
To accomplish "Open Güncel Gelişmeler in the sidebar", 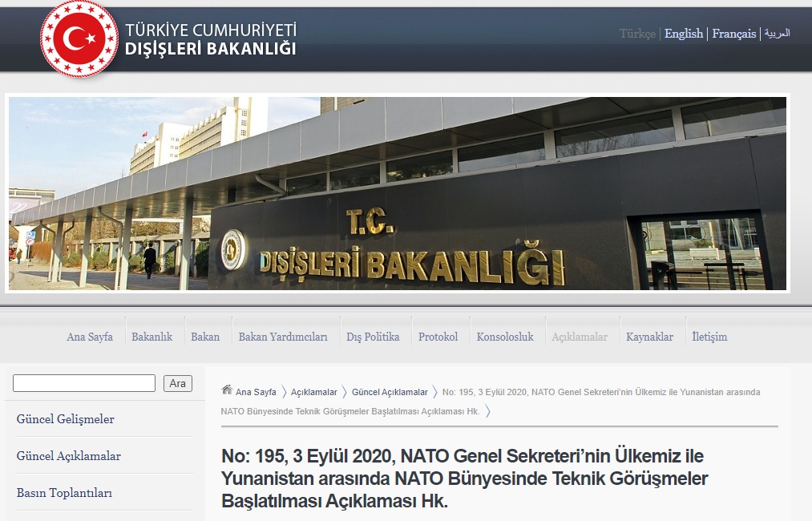I will [66, 419].
